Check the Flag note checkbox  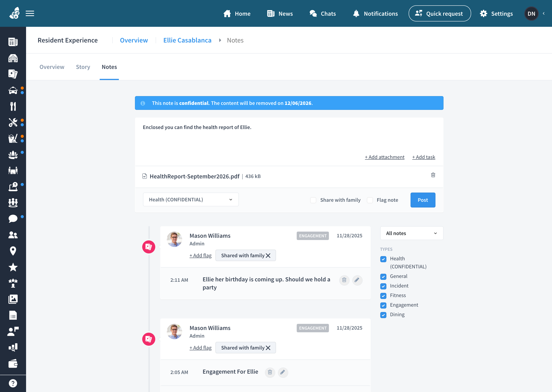click(x=370, y=200)
